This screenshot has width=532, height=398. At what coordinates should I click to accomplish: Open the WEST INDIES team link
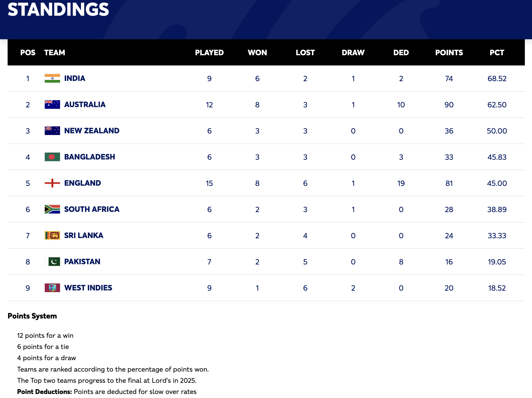tap(88, 288)
